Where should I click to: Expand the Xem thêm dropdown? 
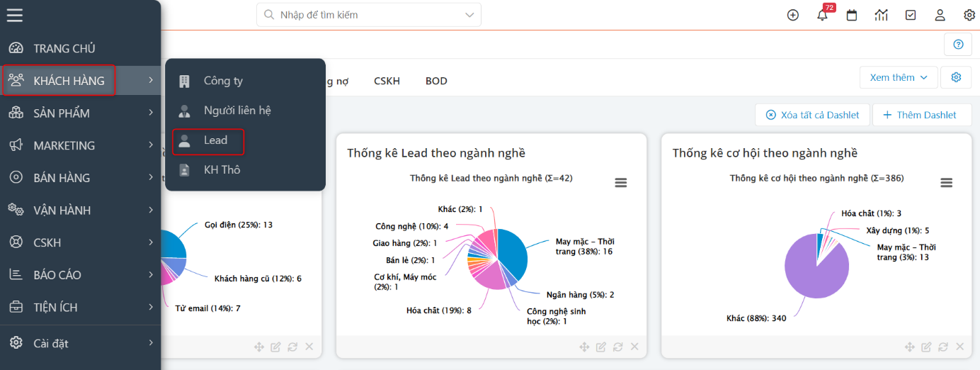click(899, 78)
